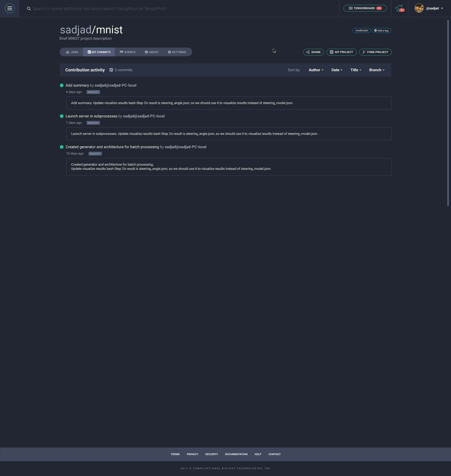The height and width of the screenshot is (476, 451).
Task: Click the model-plan project tag
Action: [x=361, y=30]
